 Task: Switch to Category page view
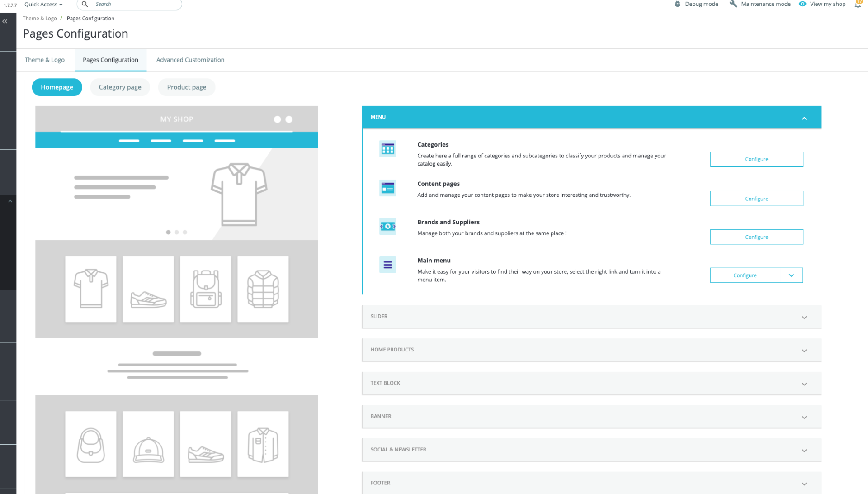point(120,87)
